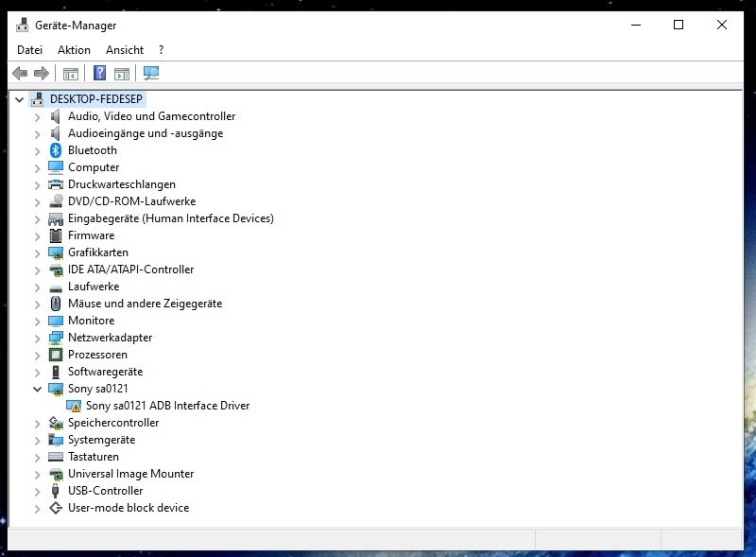This screenshot has height=557, width=756.
Task: Select the Softwaregeräte label
Action: [x=106, y=372]
